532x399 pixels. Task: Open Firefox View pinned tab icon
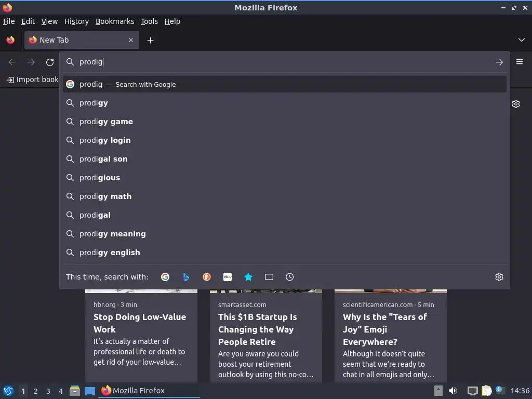click(x=10, y=40)
